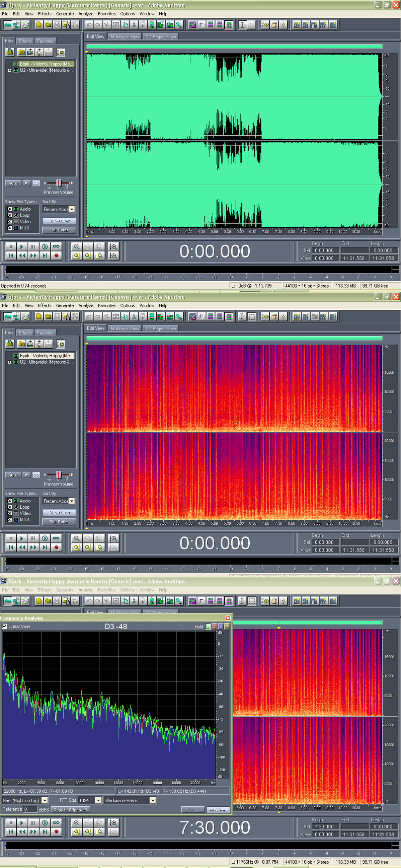Image resolution: width=401 pixels, height=868 pixels.
Task: Click Copy to Clipboard button
Action: coord(70,810)
